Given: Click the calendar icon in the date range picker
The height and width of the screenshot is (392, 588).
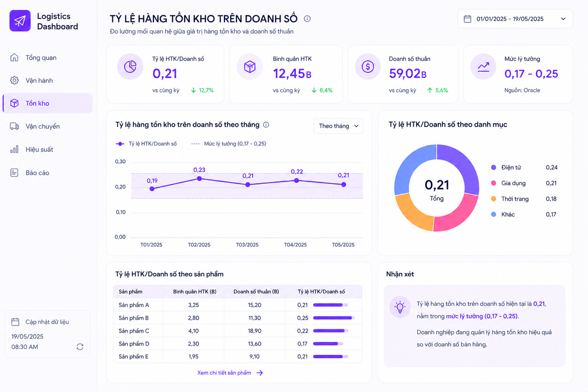Looking at the screenshot, I should coord(468,19).
